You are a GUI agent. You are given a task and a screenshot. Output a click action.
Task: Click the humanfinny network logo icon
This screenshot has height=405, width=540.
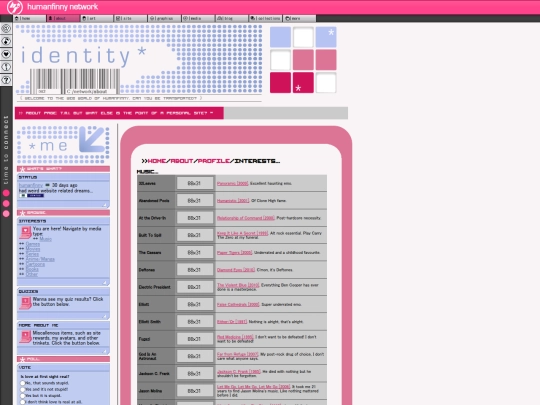(15, 7)
